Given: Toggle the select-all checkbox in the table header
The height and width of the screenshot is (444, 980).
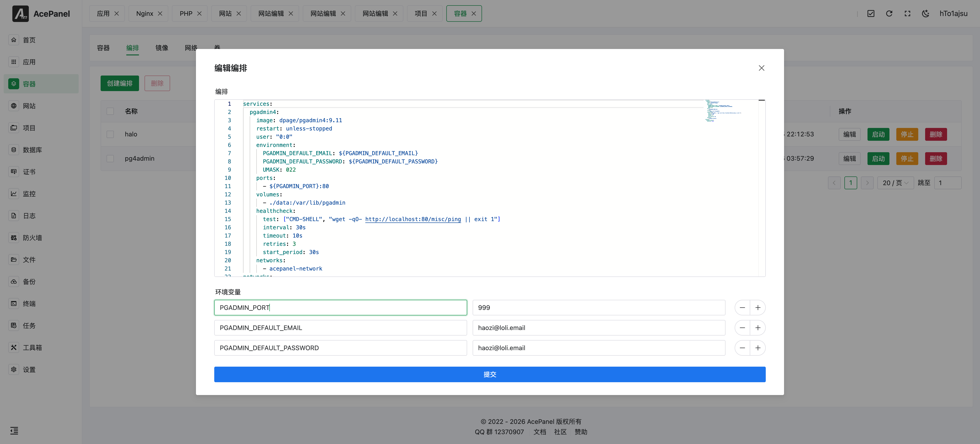Looking at the screenshot, I should click(x=110, y=111).
